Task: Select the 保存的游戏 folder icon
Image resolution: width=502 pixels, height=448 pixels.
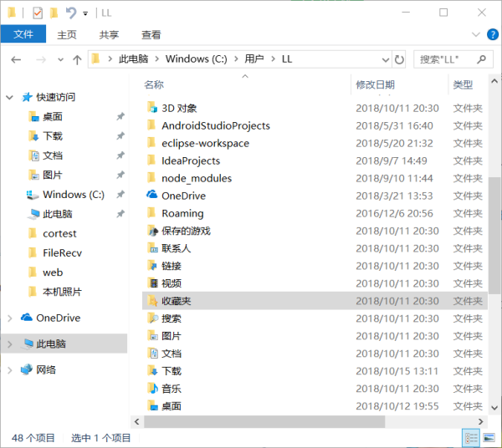Action: point(153,231)
